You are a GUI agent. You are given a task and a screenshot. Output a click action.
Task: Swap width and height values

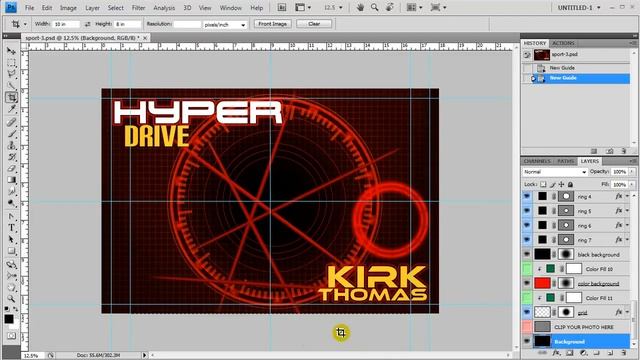(x=87, y=24)
